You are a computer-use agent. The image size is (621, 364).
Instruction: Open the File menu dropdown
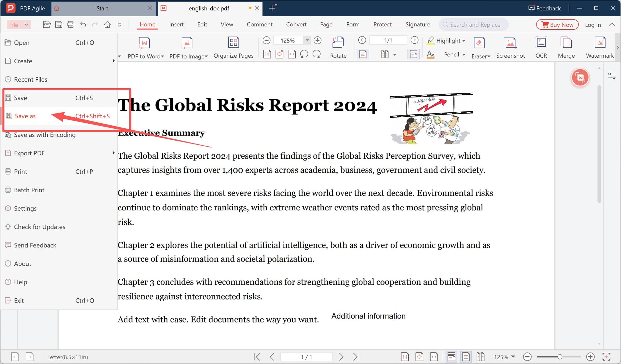pyautogui.click(x=19, y=25)
